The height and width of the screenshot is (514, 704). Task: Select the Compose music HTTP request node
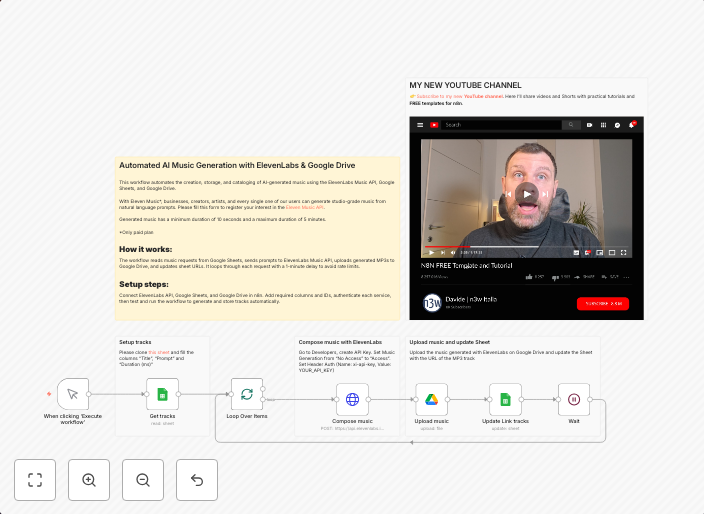coord(352,399)
